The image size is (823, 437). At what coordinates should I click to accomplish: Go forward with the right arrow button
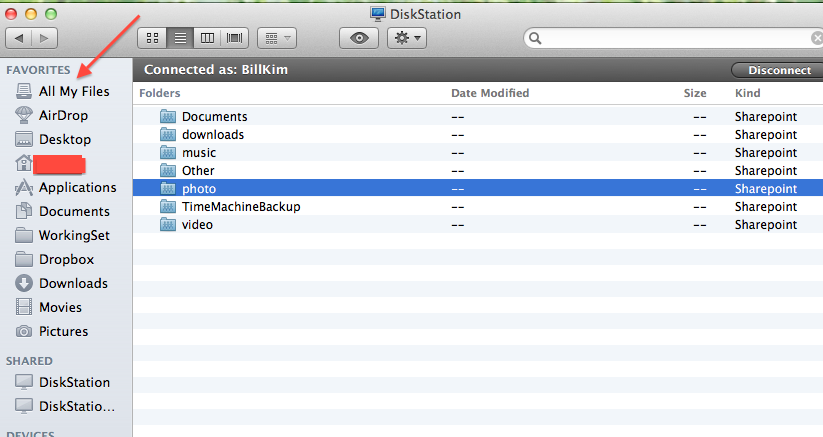tap(44, 38)
